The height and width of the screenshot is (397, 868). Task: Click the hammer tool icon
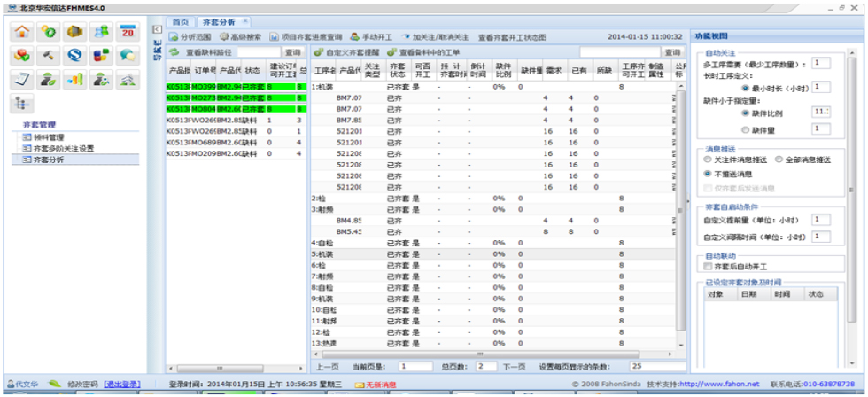[49, 55]
